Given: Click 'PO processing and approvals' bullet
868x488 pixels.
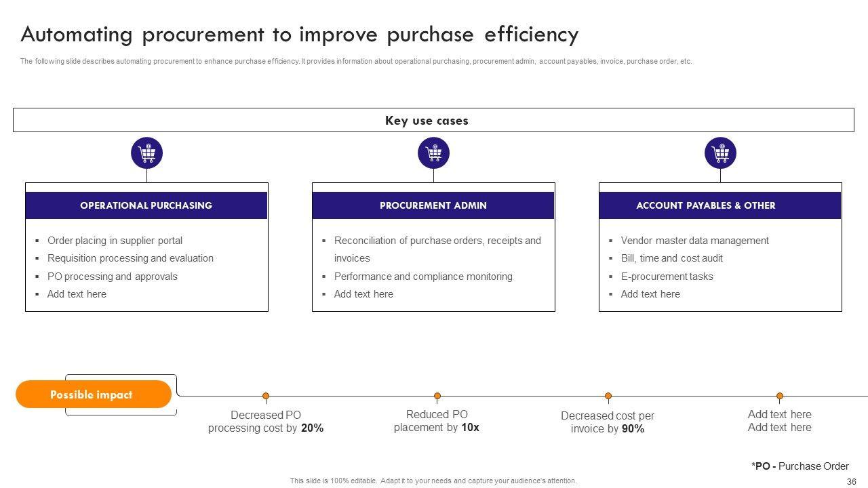Looking at the screenshot, I should click(x=113, y=277).
